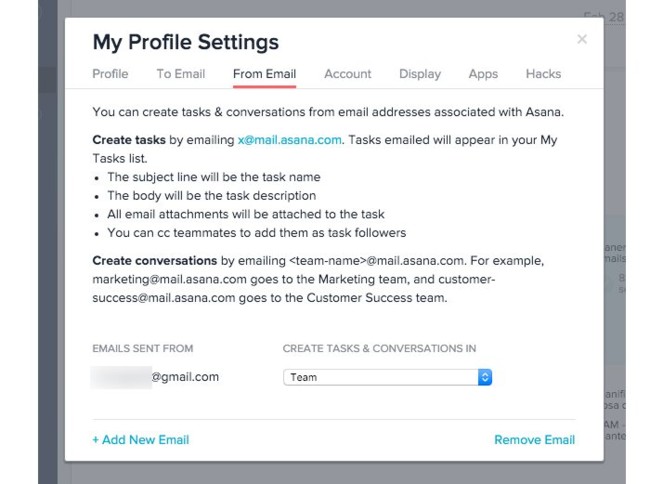Click the EMAILS SENT FROM label
Screen dimensions: 650x484
coord(143,348)
